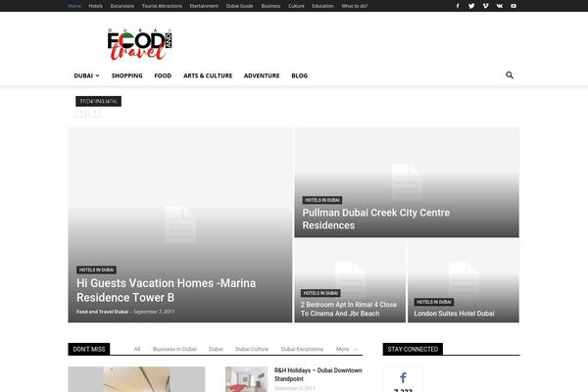Click Hotels in Dubai tag above London Suites

point(434,302)
